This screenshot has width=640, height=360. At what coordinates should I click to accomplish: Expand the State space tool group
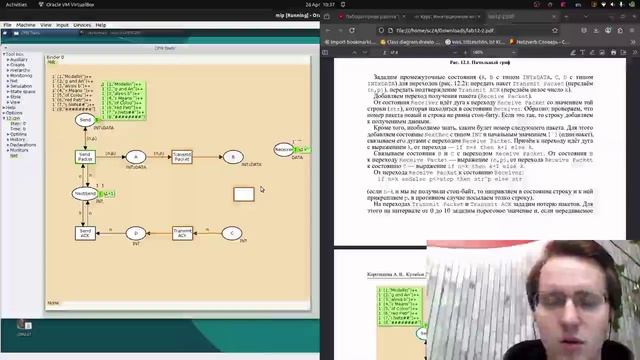pos(8,91)
